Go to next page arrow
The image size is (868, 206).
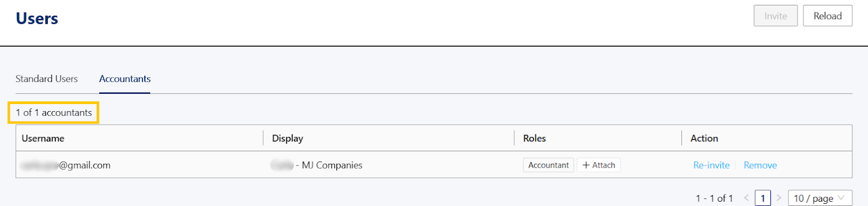779,198
